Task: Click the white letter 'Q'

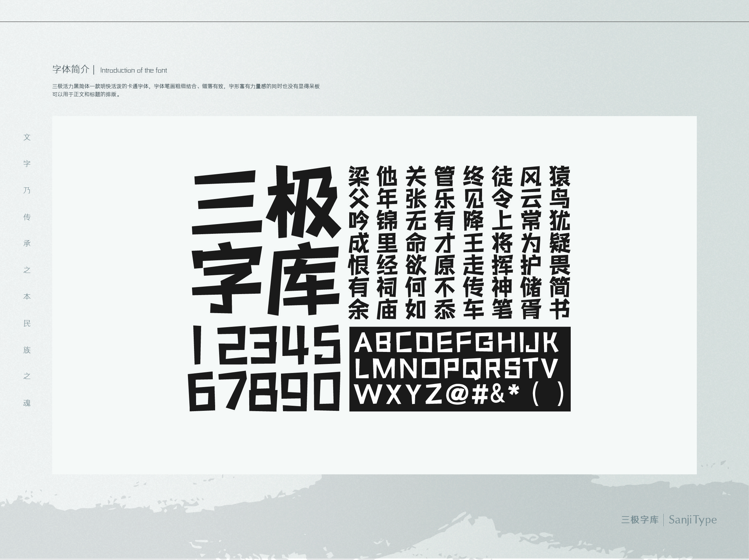Action: [471, 368]
